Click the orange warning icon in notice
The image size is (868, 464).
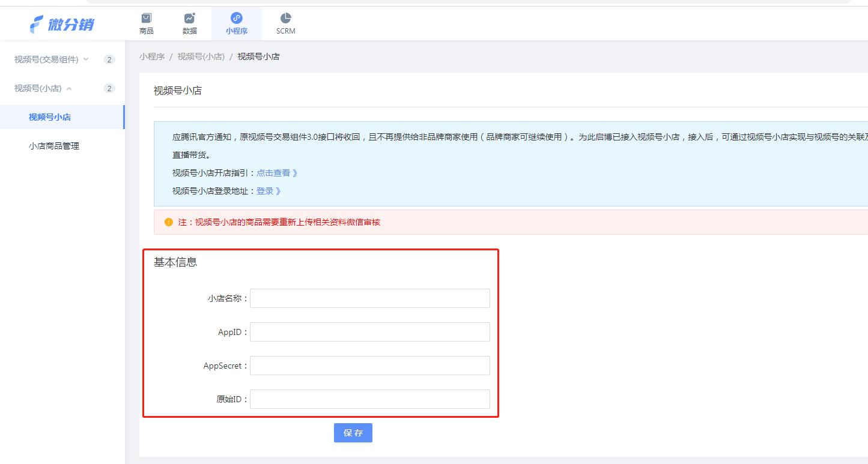[x=169, y=222]
